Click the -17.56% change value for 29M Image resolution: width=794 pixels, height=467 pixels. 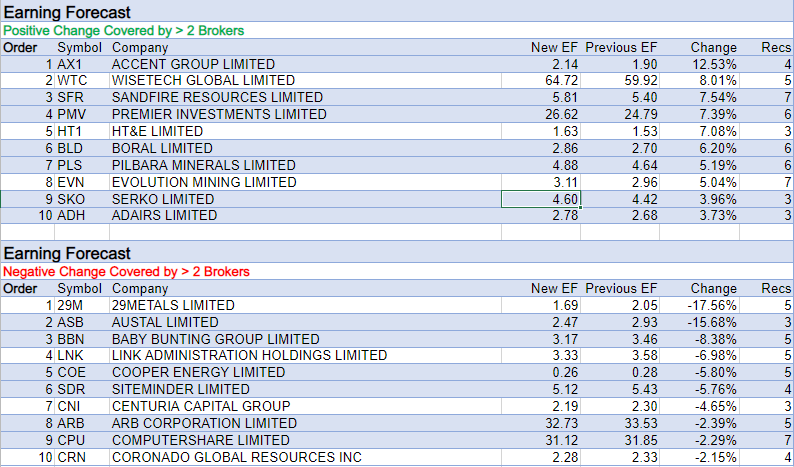(712, 305)
